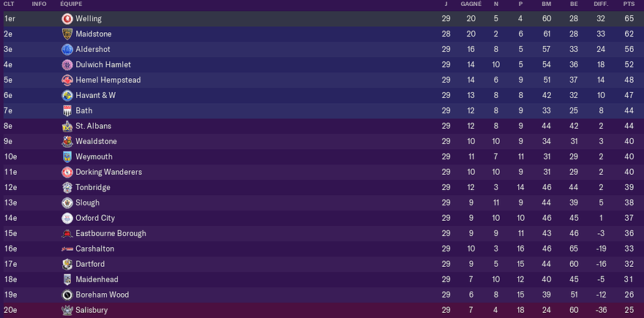Open Wealdstone team page link
This screenshot has width=644, height=318.
[96, 141]
